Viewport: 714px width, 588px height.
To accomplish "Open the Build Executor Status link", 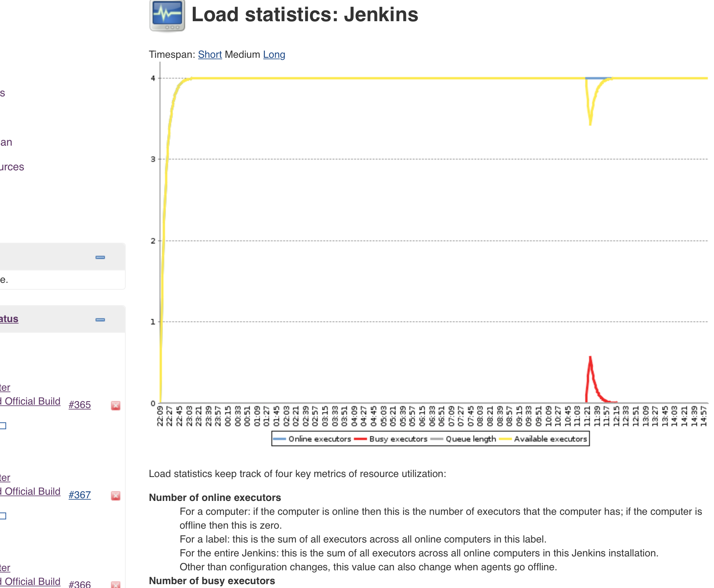I will (9, 319).
